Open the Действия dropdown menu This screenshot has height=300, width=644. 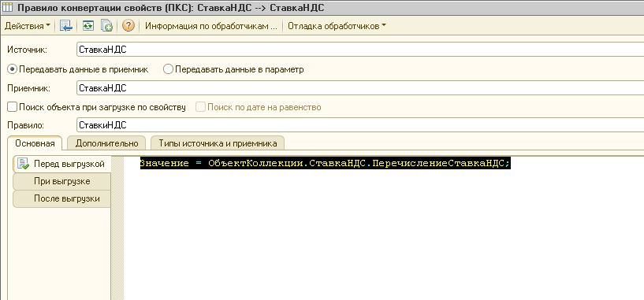pyautogui.click(x=27, y=26)
